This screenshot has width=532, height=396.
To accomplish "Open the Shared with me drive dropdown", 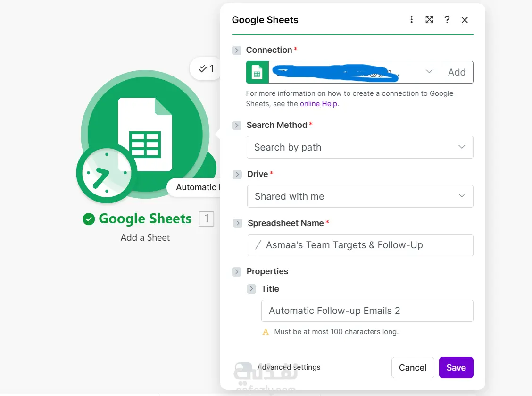I will 360,196.
